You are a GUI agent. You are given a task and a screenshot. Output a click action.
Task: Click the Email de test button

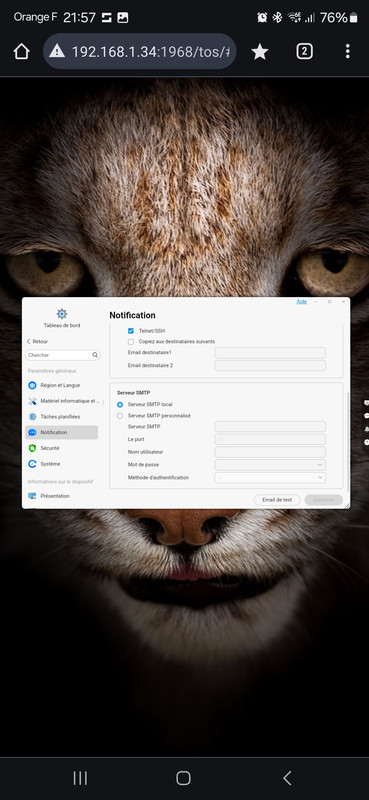tap(277, 500)
